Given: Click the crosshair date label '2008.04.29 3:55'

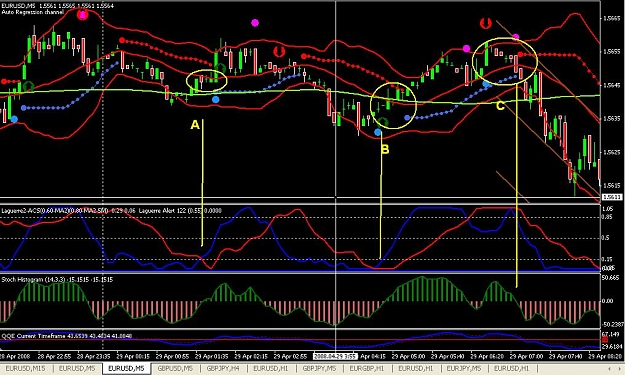Looking at the screenshot, I should point(334,356).
